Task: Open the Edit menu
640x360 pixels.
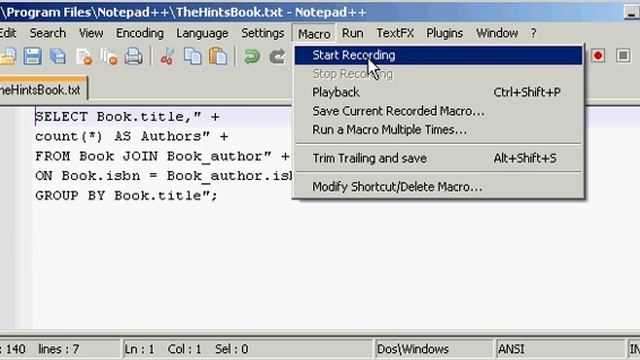Action: (8, 33)
